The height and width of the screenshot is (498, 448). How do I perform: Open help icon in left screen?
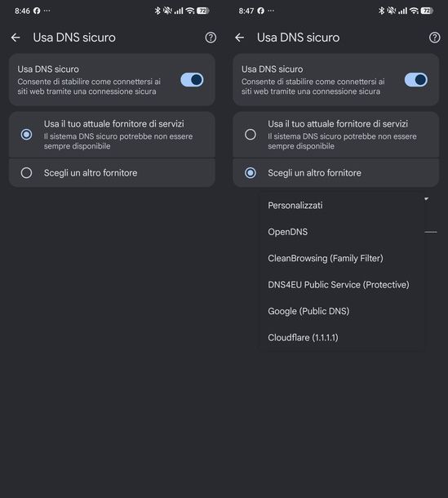[211, 38]
